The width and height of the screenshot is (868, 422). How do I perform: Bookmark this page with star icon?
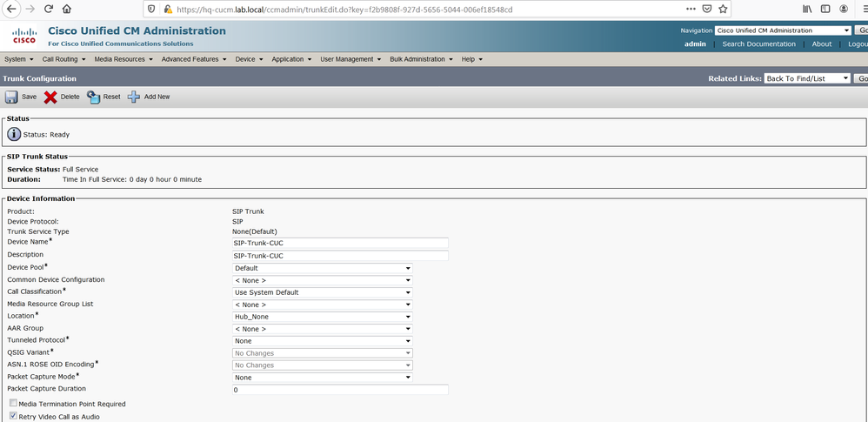(x=723, y=9)
